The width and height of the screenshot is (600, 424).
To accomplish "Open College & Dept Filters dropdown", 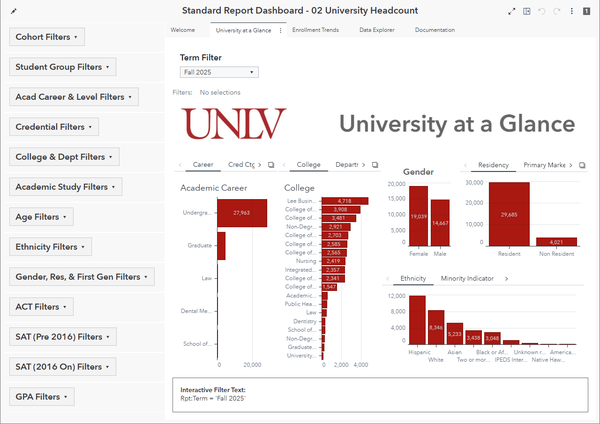I will [64, 157].
